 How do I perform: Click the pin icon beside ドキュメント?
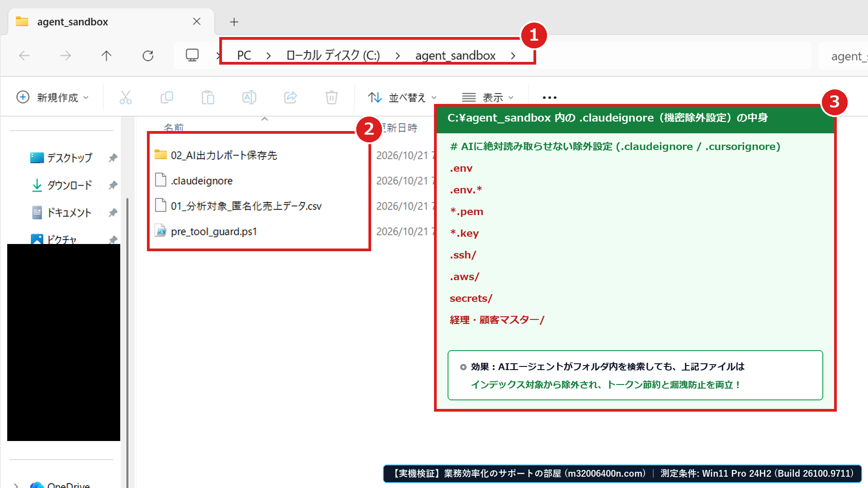point(113,212)
